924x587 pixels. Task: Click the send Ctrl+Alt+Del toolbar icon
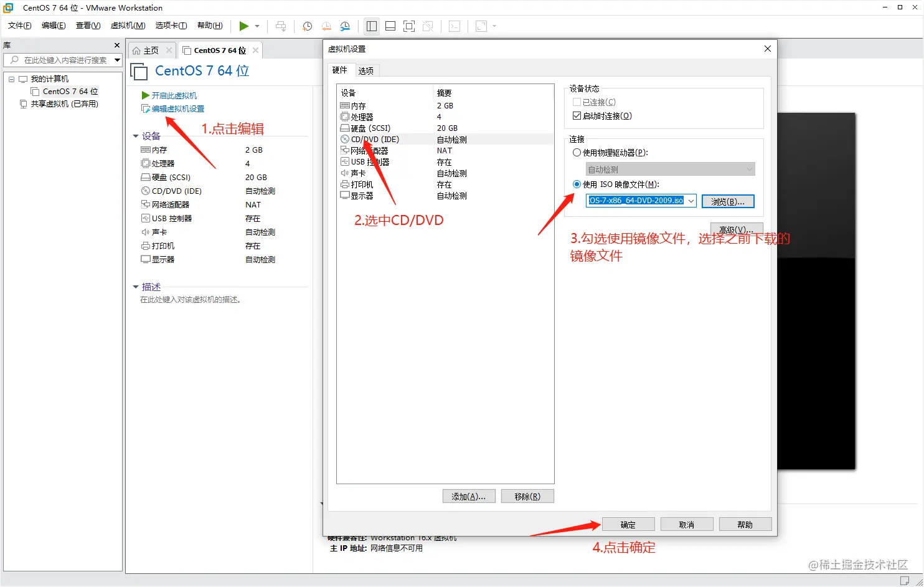click(281, 26)
